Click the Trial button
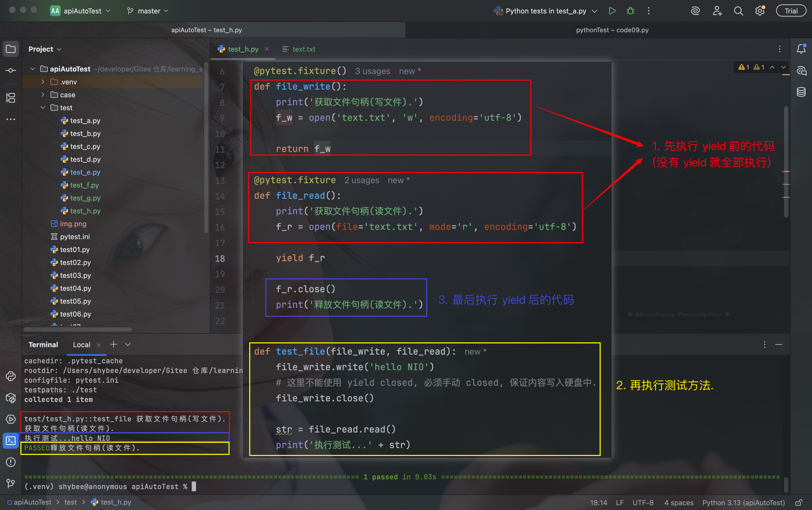The image size is (812, 510). [x=791, y=11]
